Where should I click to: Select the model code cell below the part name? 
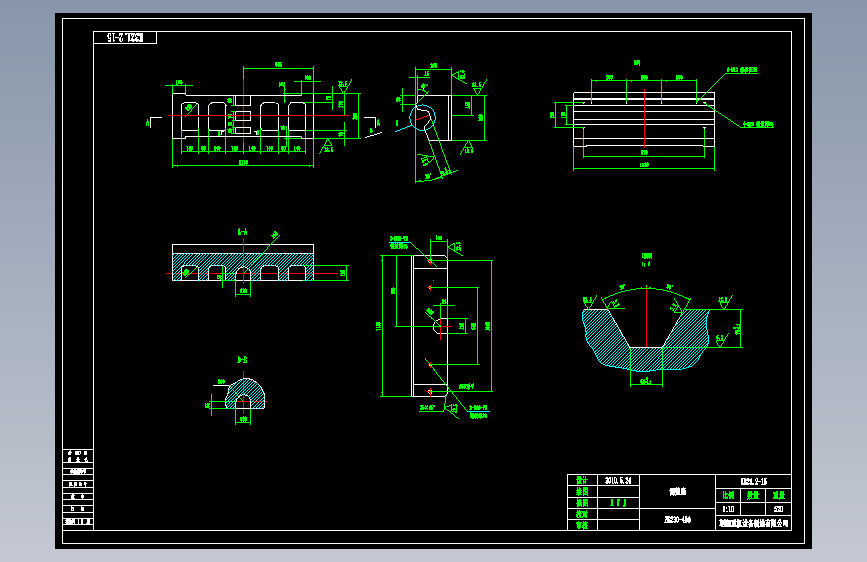pyautogui.click(x=677, y=519)
